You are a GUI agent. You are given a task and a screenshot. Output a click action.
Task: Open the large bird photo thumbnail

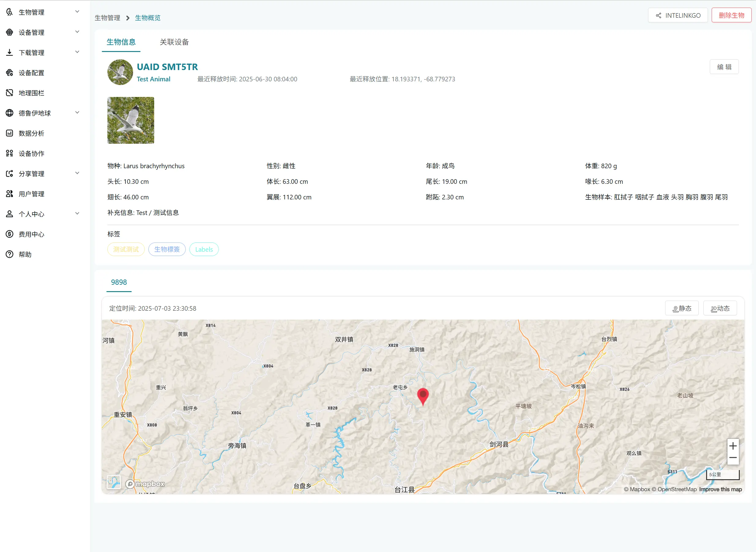click(131, 120)
